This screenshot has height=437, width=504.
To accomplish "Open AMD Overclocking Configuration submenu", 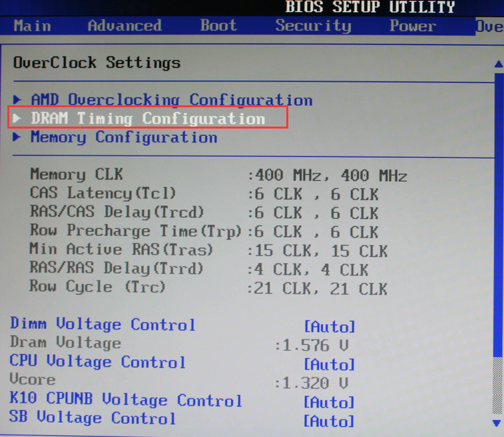I will point(172,100).
